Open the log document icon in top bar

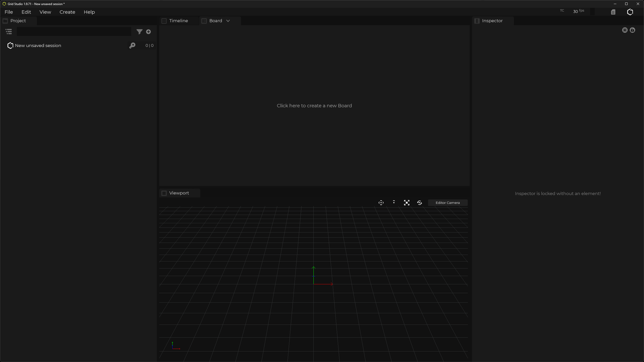tap(613, 12)
